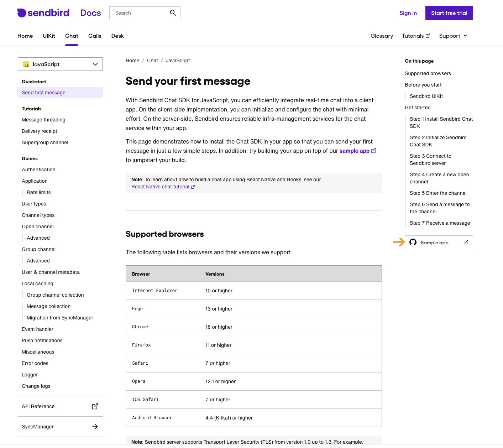Switch to the UIKit nav tab
Viewport: 503px width, 448px height.
[49, 36]
